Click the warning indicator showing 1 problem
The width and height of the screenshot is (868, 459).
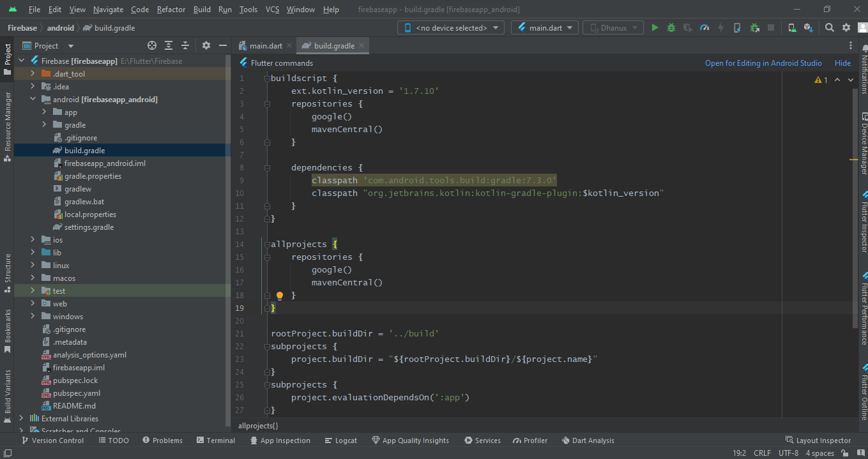[x=821, y=80]
